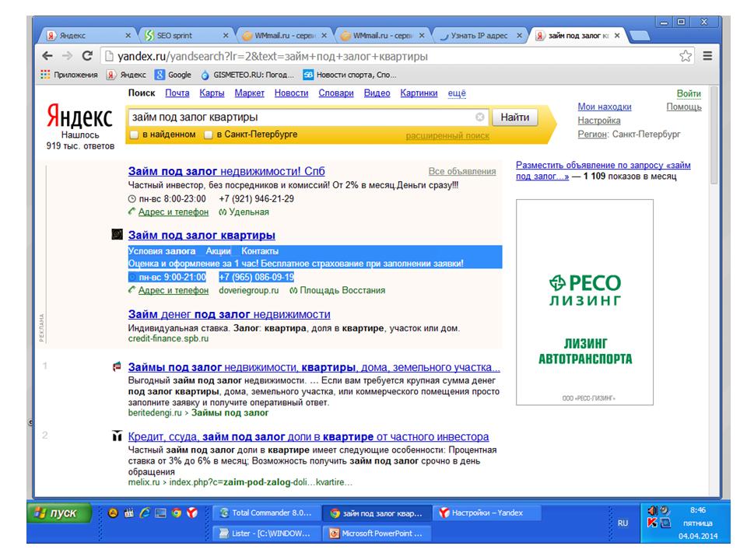Click the Kaspersky tray icon

(652, 523)
